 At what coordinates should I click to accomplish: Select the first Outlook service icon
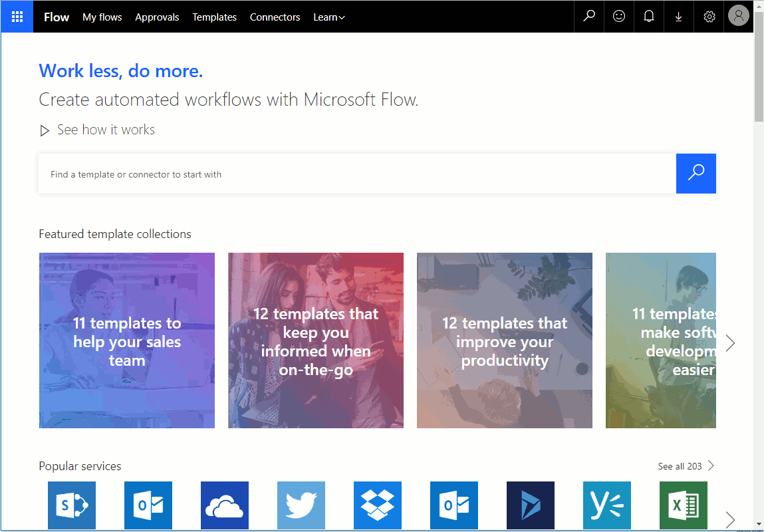coord(148,505)
